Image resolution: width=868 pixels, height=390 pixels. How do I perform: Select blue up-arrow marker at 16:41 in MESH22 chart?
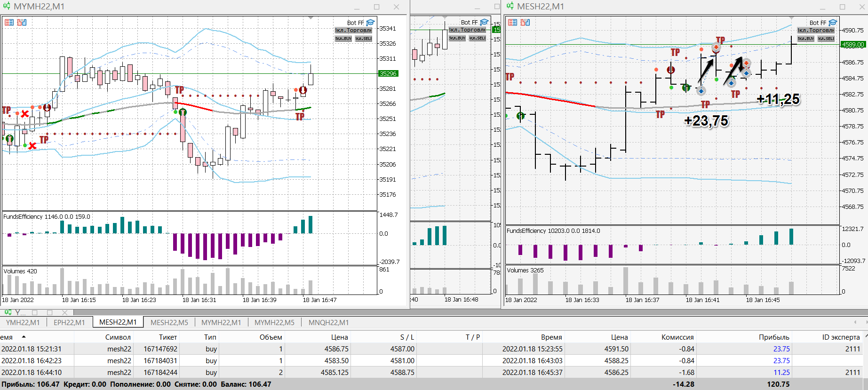point(701,91)
